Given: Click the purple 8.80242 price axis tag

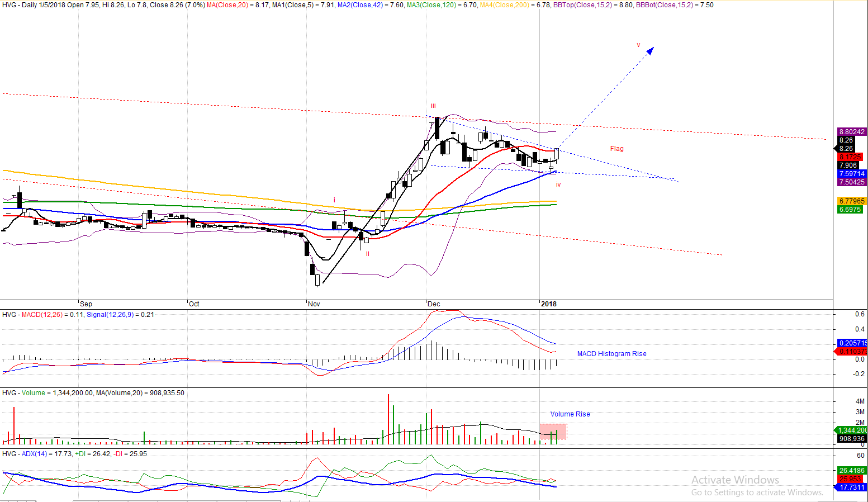Looking at the screenshot, I should (x=851, y=132).
